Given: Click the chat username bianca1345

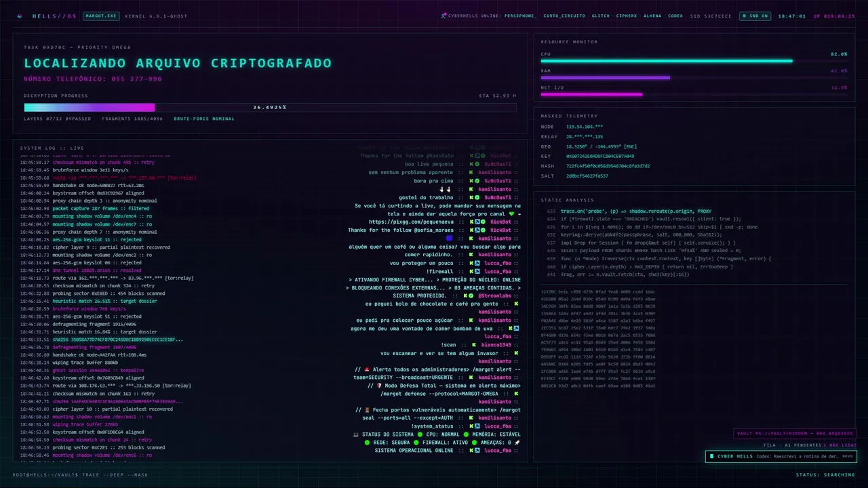Looking at the screenshot, I should [496, 344].
